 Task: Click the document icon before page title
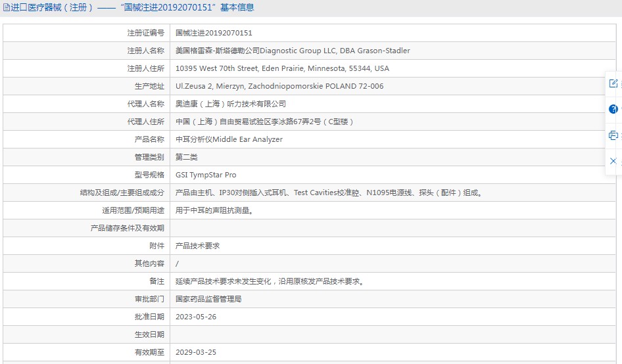point(7,7)
